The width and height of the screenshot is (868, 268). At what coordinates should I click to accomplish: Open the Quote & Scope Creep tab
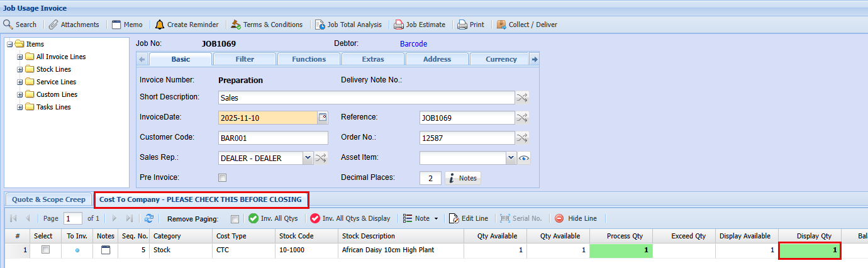[48, 199]
